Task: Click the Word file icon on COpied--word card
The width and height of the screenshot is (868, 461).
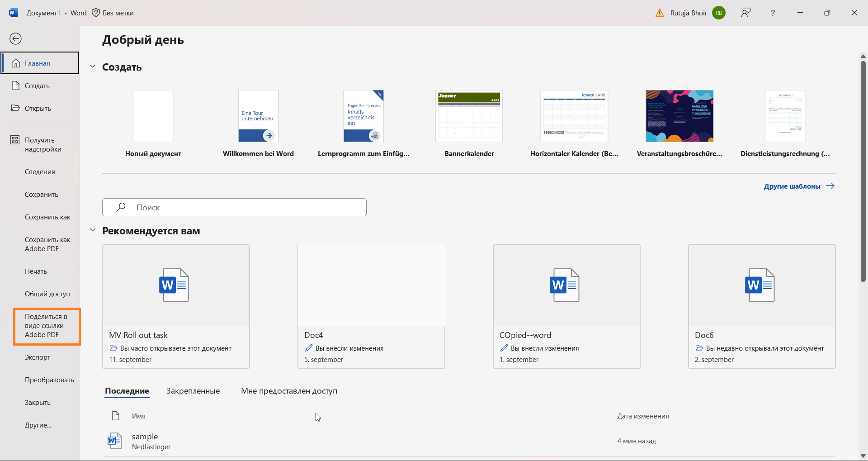Action: tap(565, 285)
